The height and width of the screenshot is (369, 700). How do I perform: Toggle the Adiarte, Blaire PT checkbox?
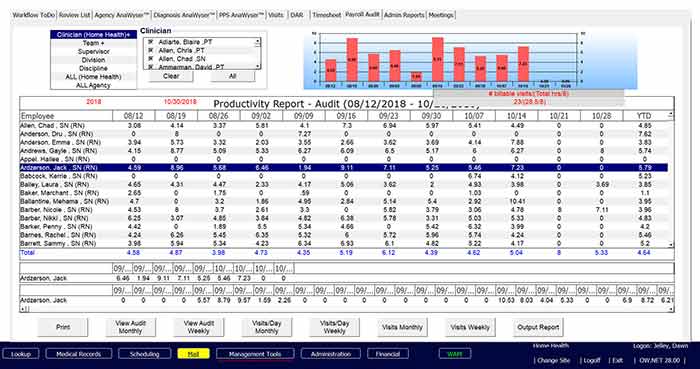(x=150, y=42)
